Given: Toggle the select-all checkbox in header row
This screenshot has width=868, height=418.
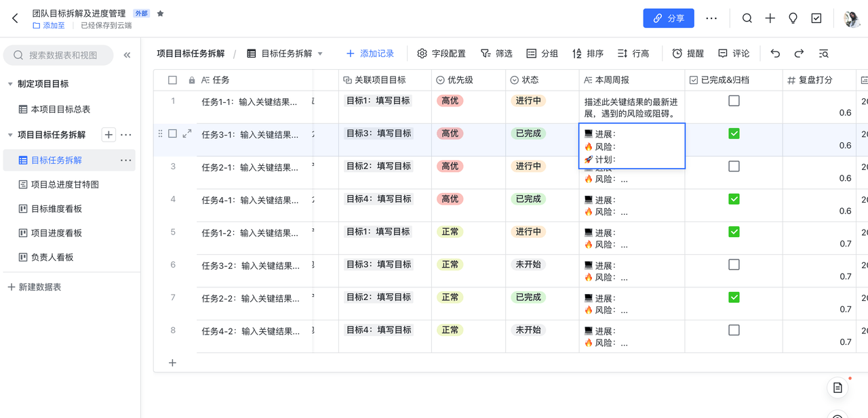Looking at the screenshot, I should [x=172, y=80].
